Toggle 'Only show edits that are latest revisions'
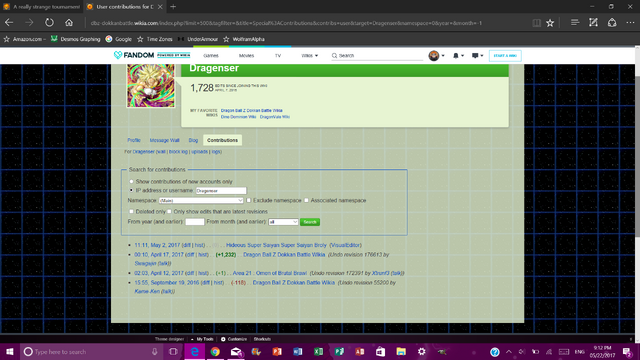This screenshot has width=640, height=360. [169, 211]
